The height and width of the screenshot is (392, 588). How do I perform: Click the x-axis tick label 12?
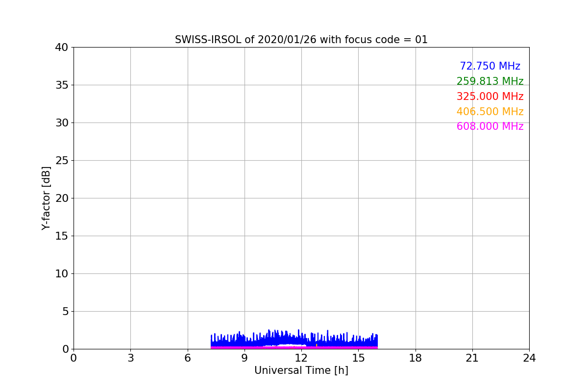pos(301,358)
